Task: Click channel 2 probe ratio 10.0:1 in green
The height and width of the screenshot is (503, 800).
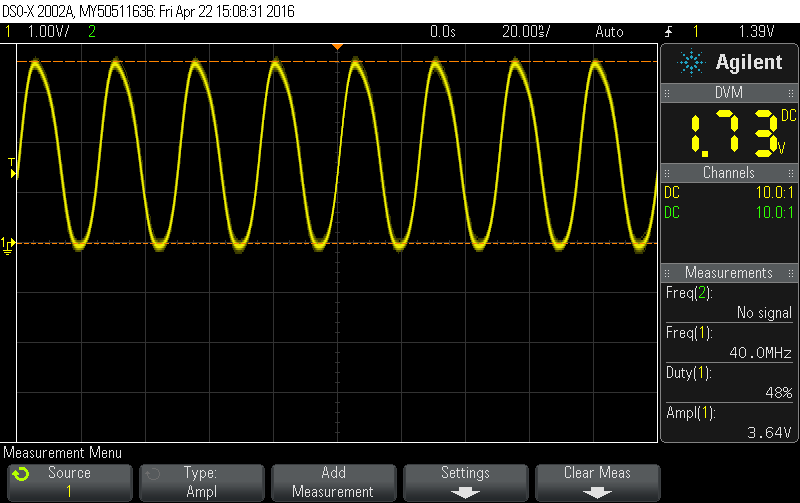Action: [774, 212]
